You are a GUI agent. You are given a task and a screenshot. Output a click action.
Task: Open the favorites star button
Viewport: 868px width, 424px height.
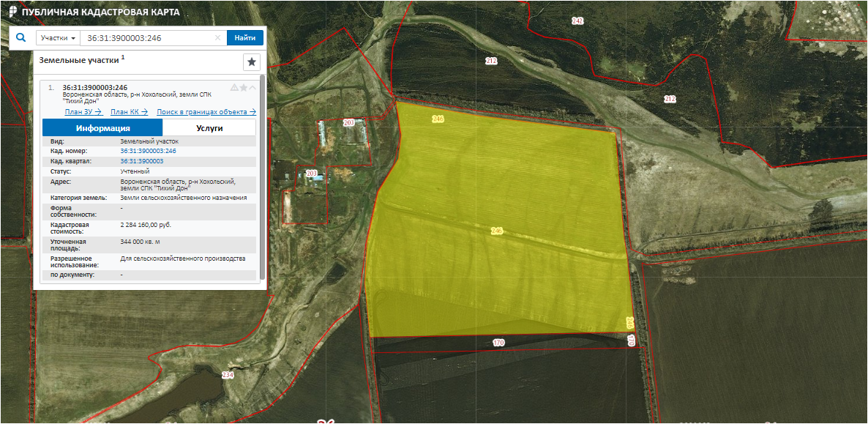click(x=252, y=62)
